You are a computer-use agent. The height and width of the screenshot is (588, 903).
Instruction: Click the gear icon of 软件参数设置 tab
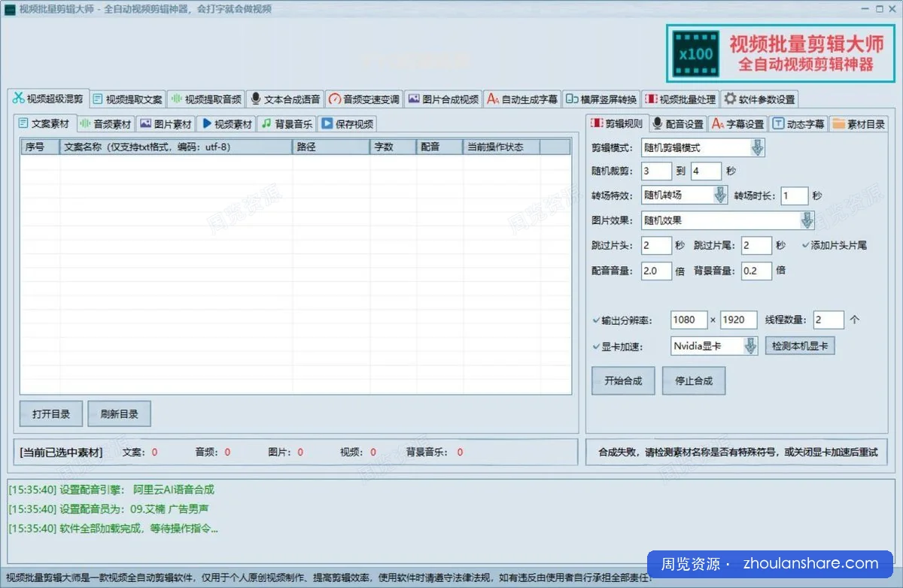click(730, 99)
